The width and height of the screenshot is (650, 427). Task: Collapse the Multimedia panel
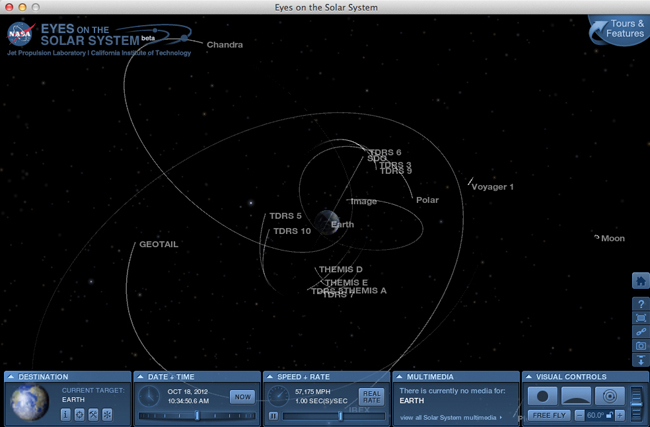(x=399, y=376)
